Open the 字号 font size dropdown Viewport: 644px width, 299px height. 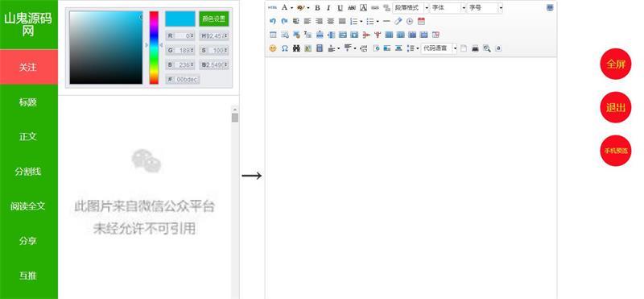click(x=485, y=8)
